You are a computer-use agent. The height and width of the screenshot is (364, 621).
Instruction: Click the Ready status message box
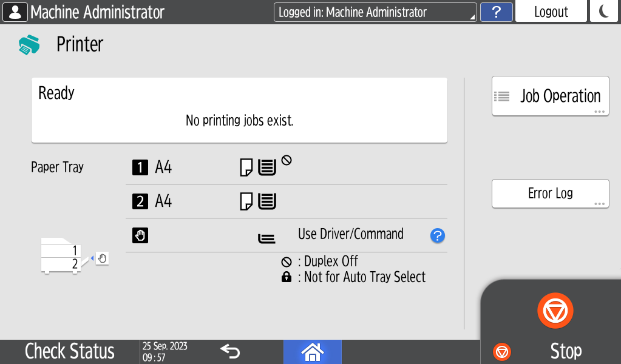point(239,110)
